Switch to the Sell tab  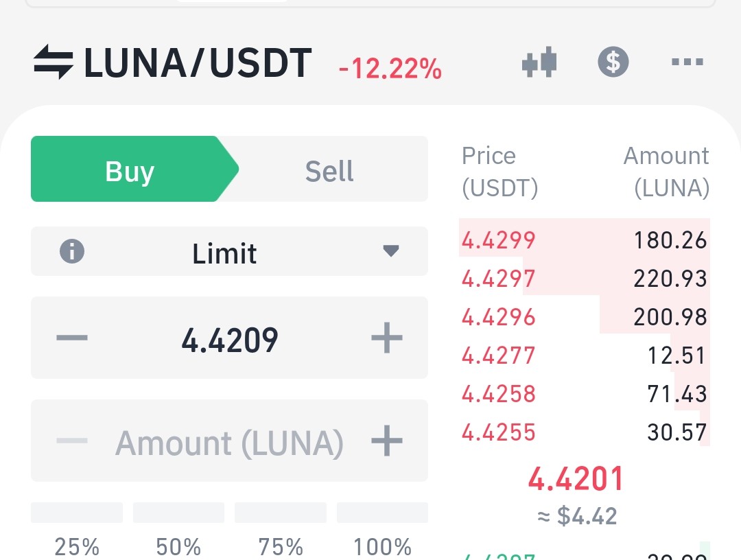pyautogui.click(x=329, y=170)
